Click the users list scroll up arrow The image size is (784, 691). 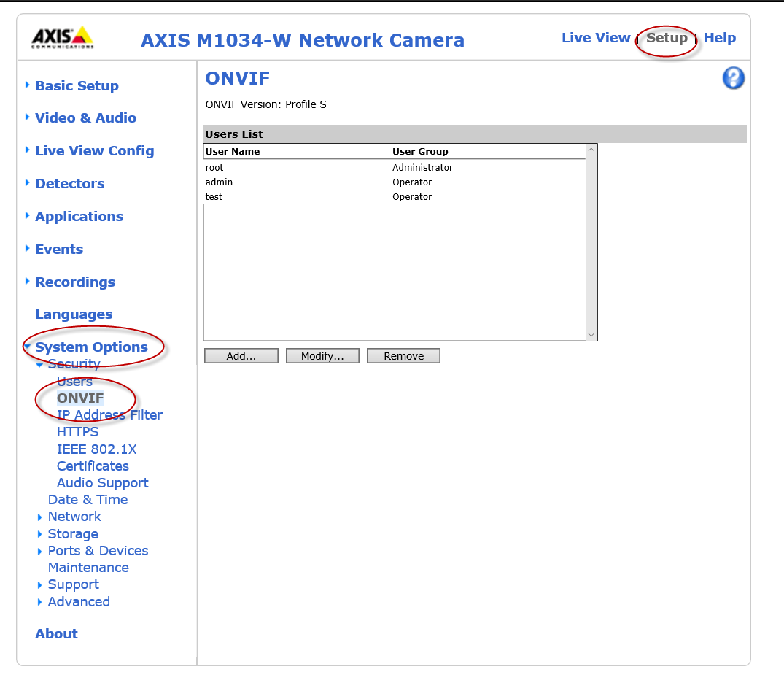[x=591, y=150]
